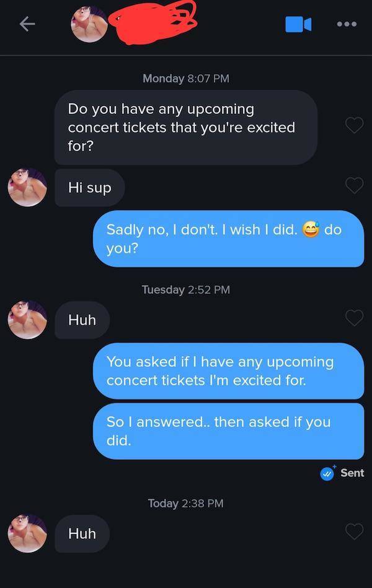Heart the first "Huh" message from Tuesday
Image resolution: width=372 pixels, height=588 pixels.
point(354,318)
